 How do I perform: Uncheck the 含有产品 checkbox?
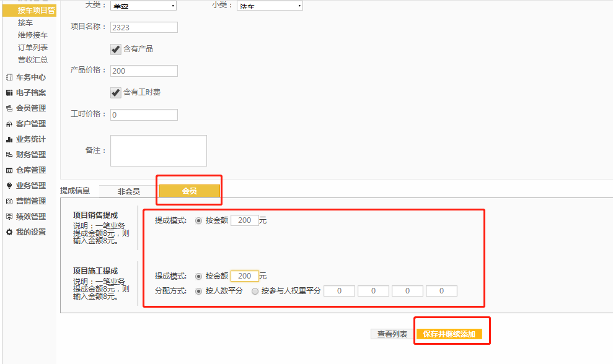tap(115, 49)
